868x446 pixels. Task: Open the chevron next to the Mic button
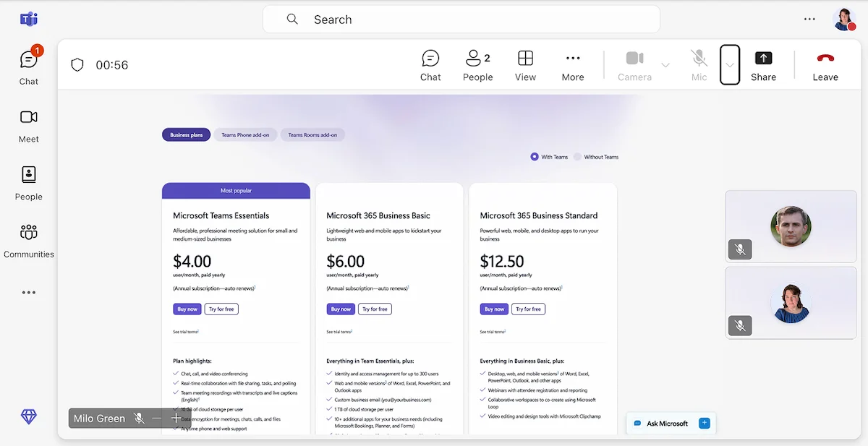[x=730, y=64]
